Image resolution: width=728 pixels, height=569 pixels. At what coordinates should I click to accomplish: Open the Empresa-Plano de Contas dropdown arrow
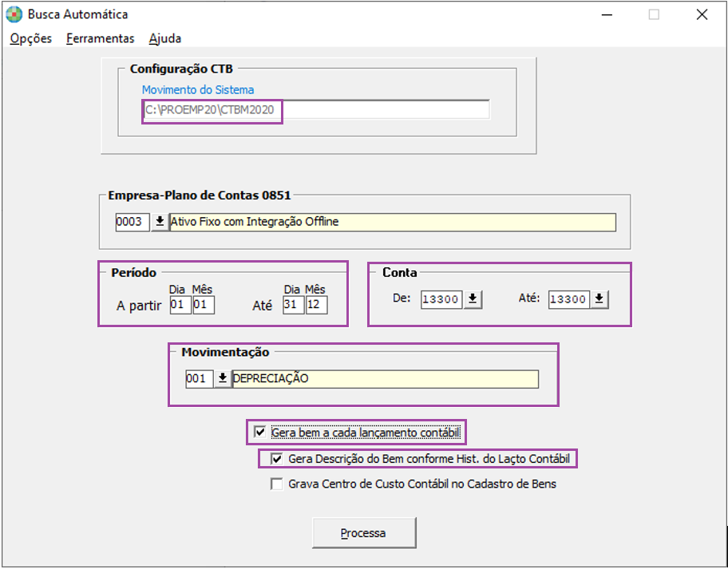[x=160, y=222]
